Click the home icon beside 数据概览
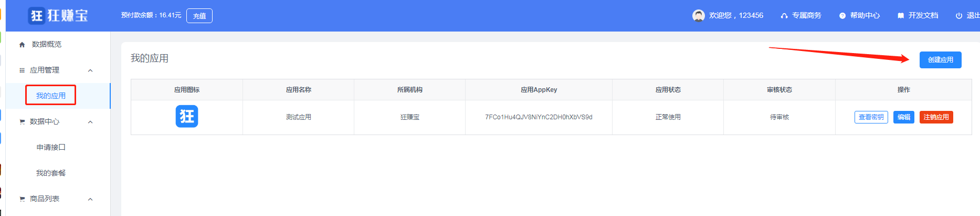980x216 pixels. (22, 45)
